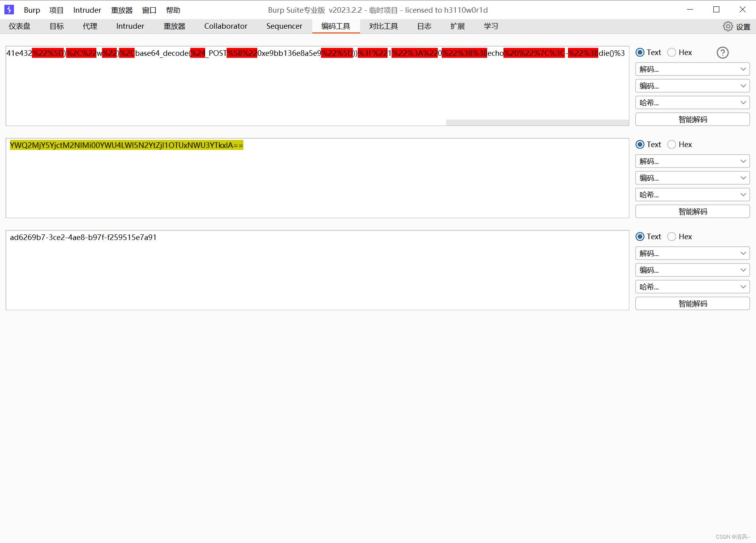The image size is (756, 543).
Task: Click horizontal scrollbar in first text area
Action: 537,122
